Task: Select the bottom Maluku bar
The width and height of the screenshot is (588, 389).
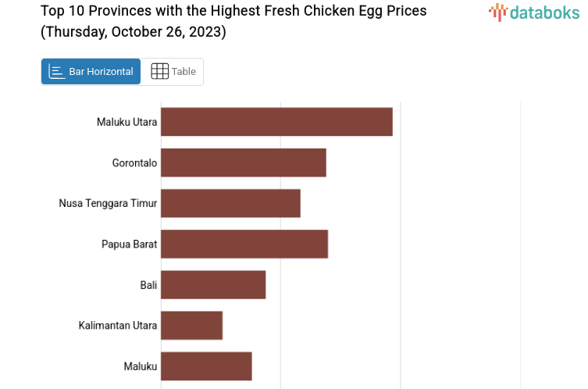Action: pos(206,366)
